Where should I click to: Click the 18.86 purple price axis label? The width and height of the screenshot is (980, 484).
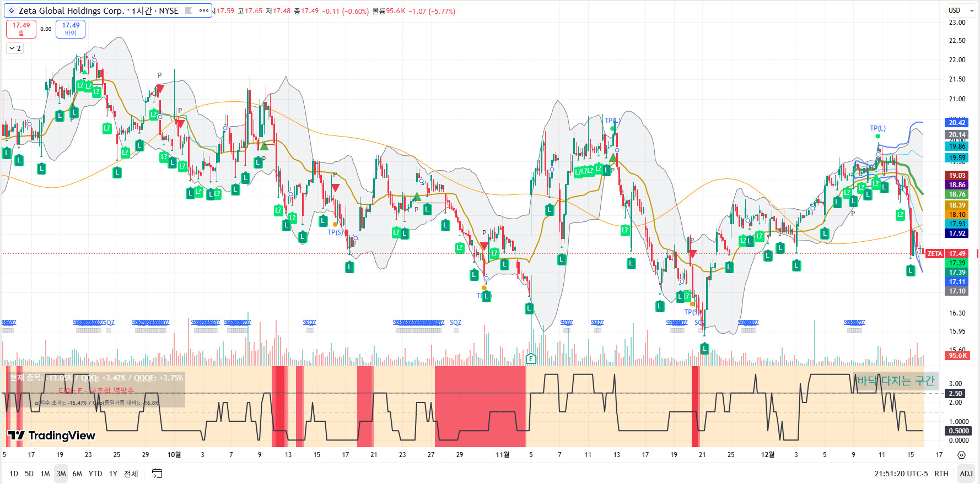point(957,185)
